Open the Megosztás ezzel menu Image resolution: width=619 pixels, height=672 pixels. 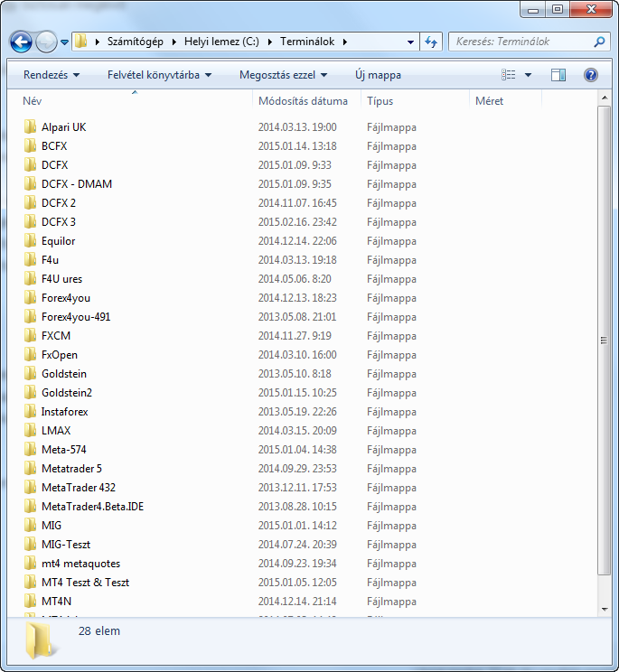(x=284, y=75)
